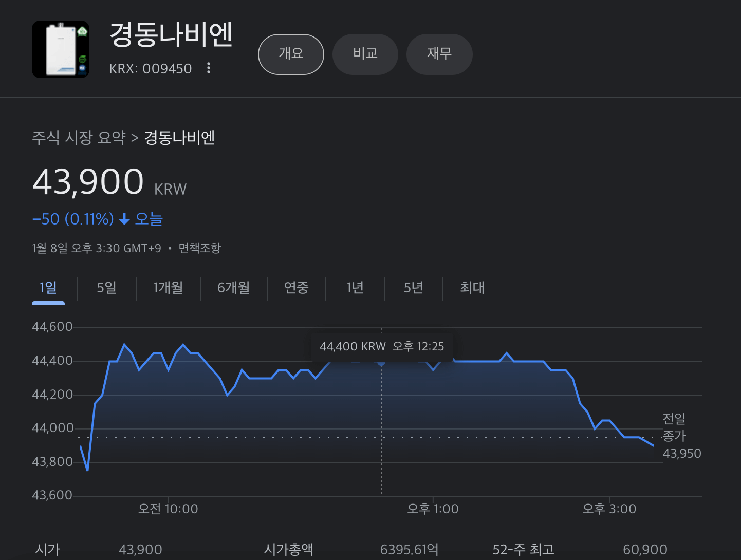
Task: Click the 1월 8일 오후 3:30 GMT+9 timestamp
Action: (x=97, y=248)
